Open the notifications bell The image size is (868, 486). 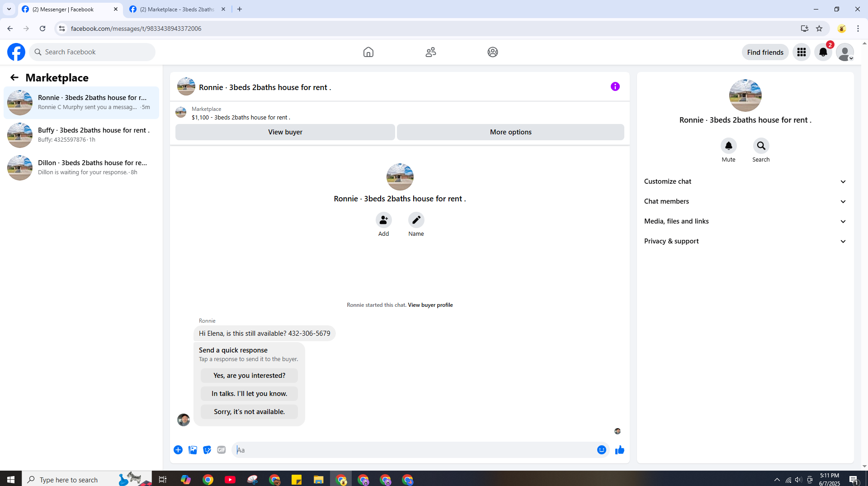tap(823, 52)
